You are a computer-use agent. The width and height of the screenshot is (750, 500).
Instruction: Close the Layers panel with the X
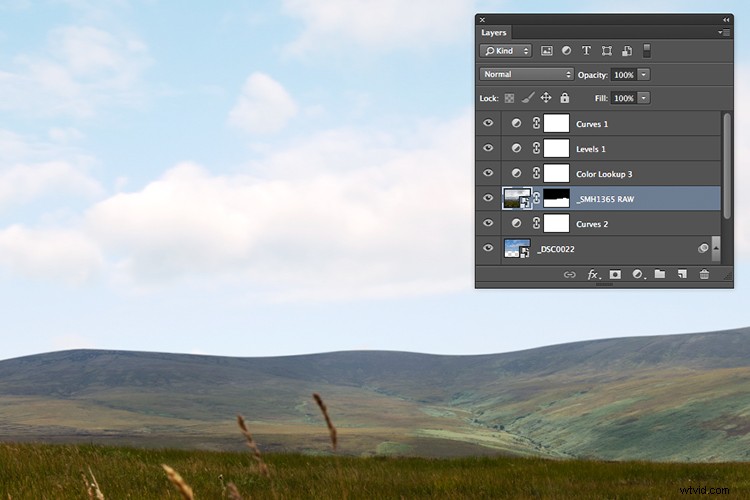[482, 20]
